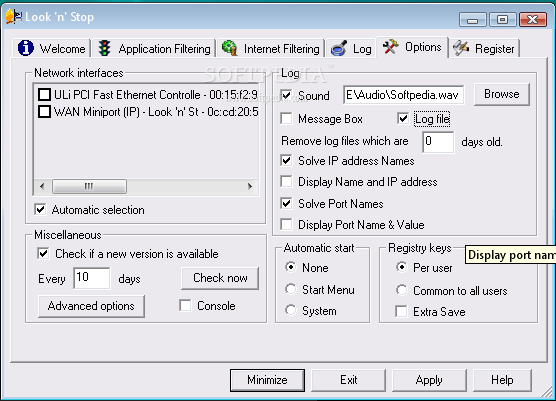Click the Check now button
The width and height of the screenshot is (556, 401).
pyautogui.click(x=220, y=278)
